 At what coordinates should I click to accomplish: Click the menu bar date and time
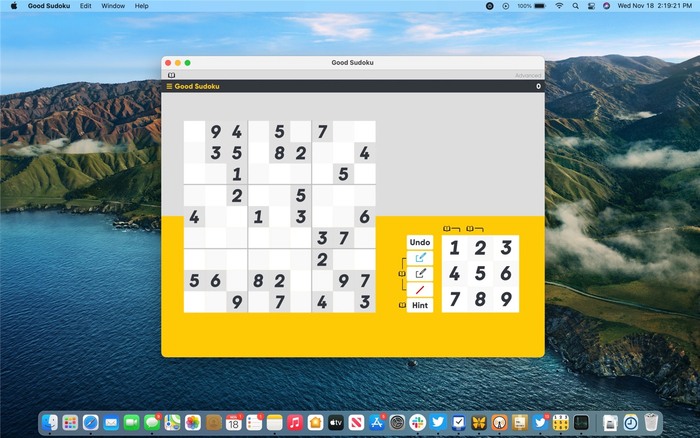[x=654, y=6]
